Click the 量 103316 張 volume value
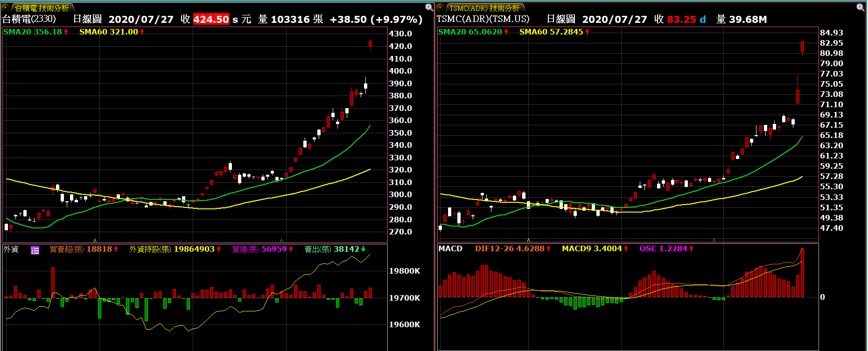This screenshot has width=868, height=351. click(x=290, y=19)
